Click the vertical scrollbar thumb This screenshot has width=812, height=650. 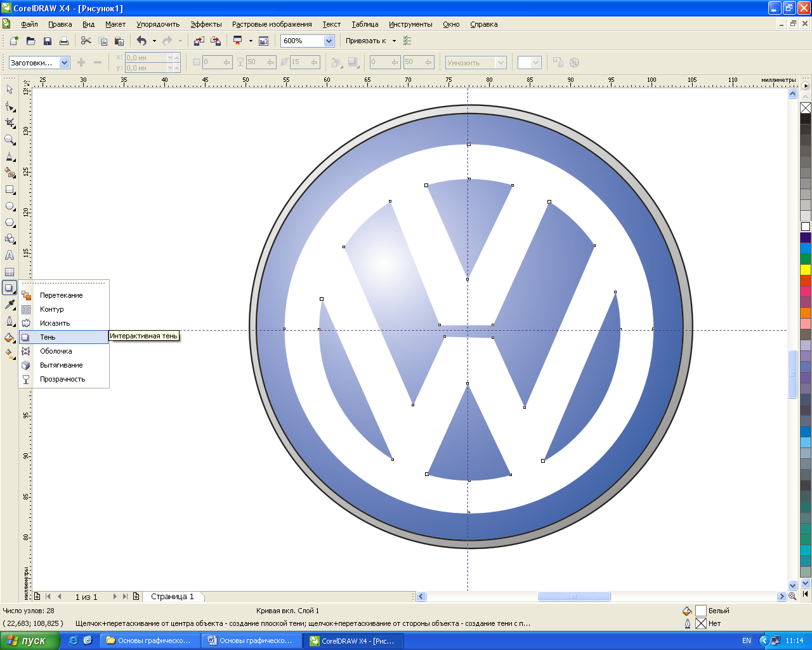pos(792,375)
